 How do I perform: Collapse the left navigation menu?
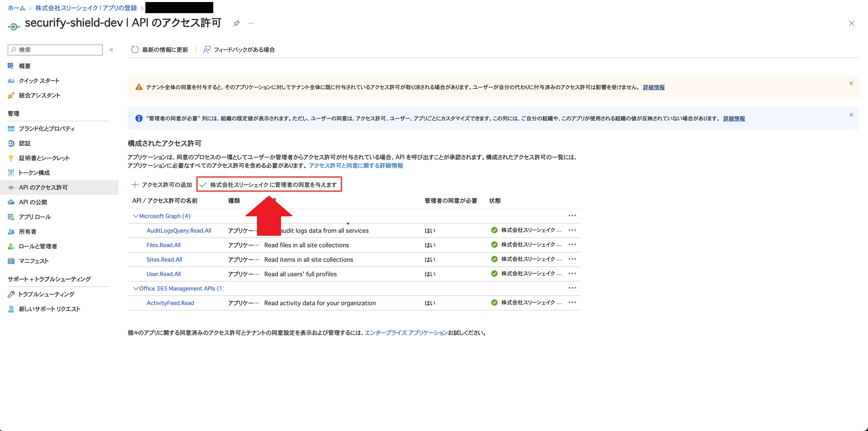pos(112,50)
